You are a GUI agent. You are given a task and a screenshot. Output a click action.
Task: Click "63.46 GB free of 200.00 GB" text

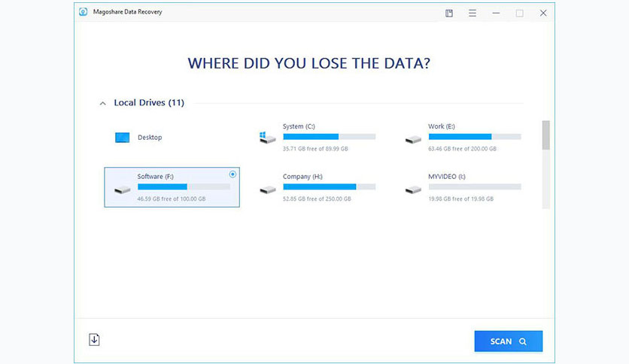(462, 149)
